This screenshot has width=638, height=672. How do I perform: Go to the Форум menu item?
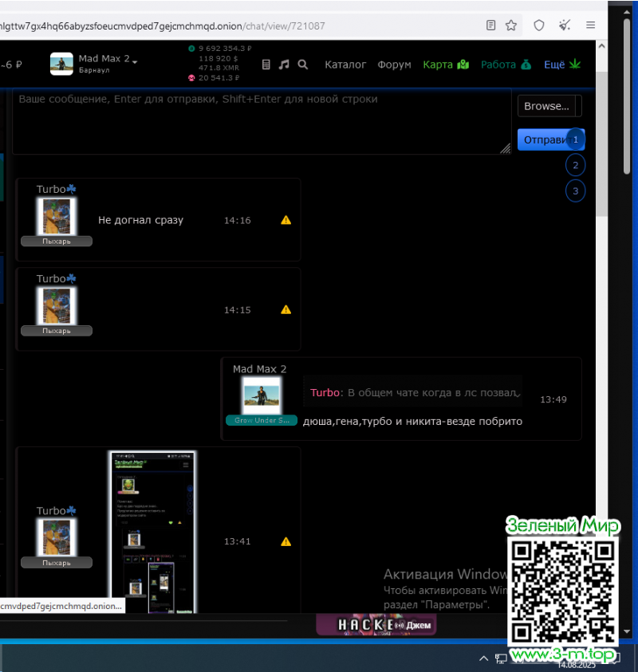[x=394, y=65]
